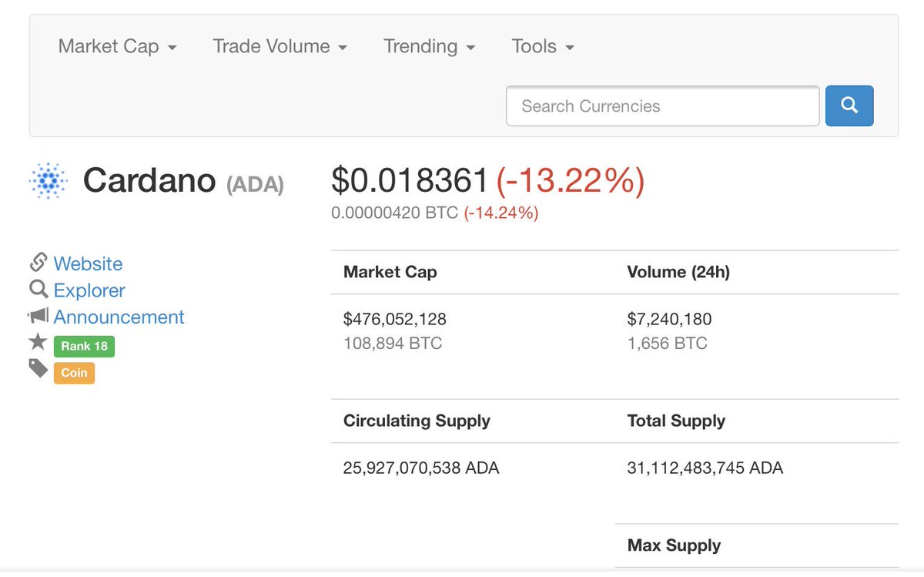This screenshot has height=577, width=924.
Task: Focus the Search Currencies input field
Action: (x=663, y=106)
